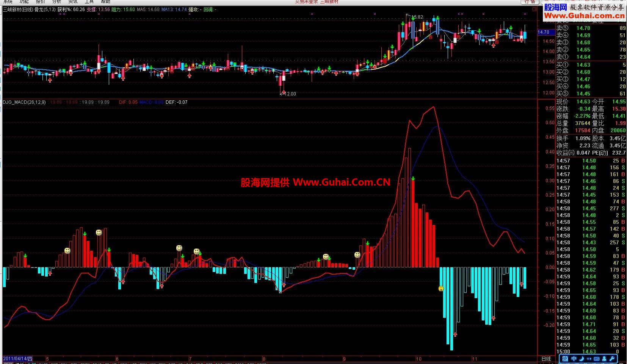Click the month 6 marker on time axis
This screenshot has width=627, height=364.
point(117,359)
